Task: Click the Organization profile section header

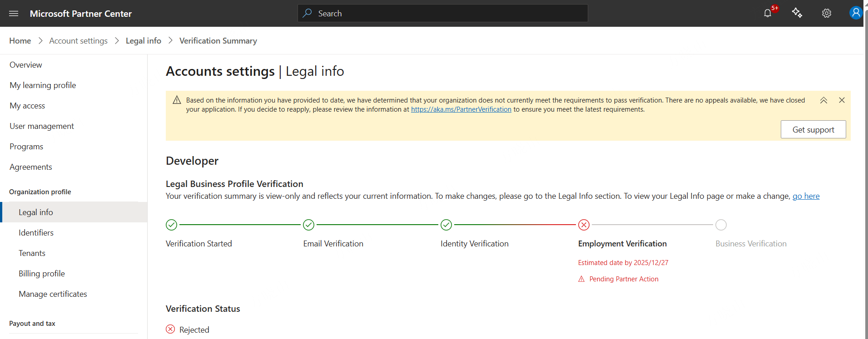Action: [40, 192]
